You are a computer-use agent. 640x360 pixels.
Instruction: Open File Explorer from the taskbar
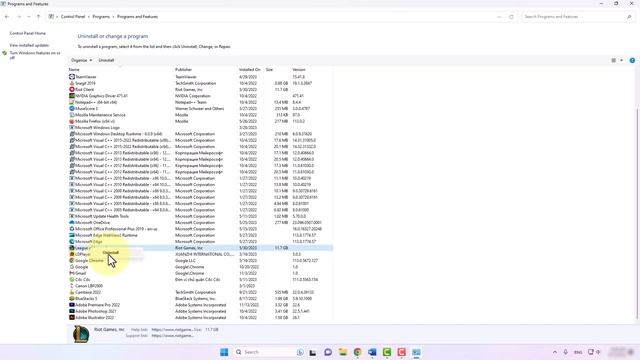coord(342,352)
